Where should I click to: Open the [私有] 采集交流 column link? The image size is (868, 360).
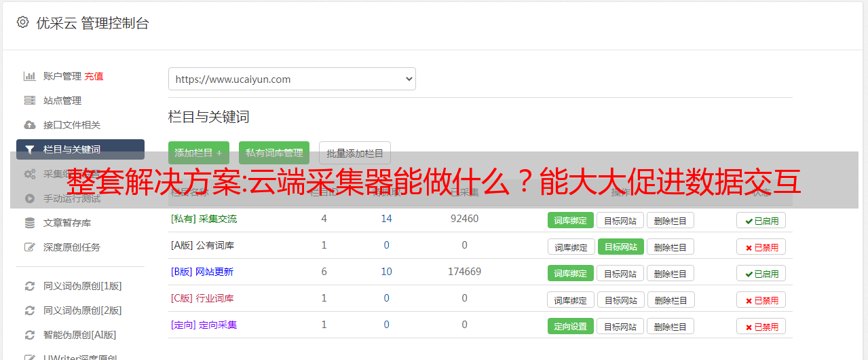(204, 219)
